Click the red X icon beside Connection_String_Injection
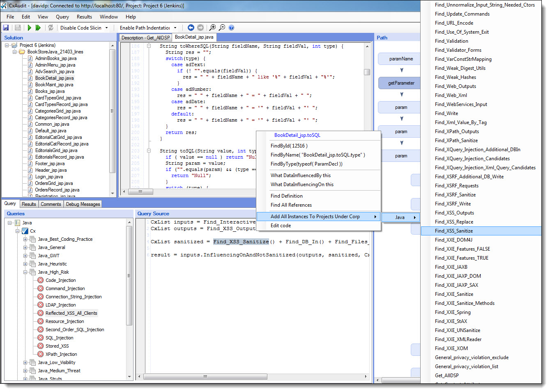The height and width of the screenshot is (392, 550). 40,297
